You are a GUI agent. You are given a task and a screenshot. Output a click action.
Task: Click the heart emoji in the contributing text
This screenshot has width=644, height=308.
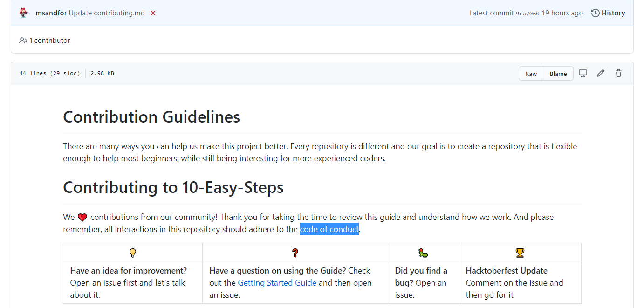[82, 217]
